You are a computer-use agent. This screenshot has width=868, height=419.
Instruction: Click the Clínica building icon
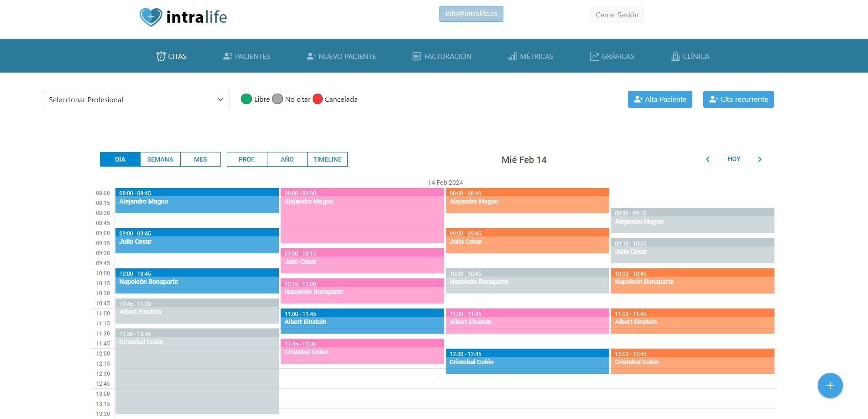click(x=675, y=56)
